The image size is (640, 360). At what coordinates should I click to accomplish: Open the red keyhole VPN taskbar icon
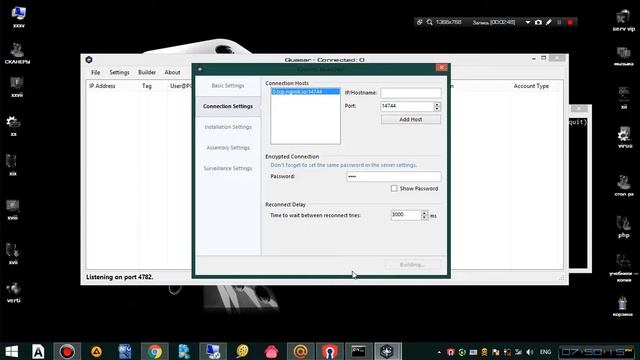click(329, 351)
